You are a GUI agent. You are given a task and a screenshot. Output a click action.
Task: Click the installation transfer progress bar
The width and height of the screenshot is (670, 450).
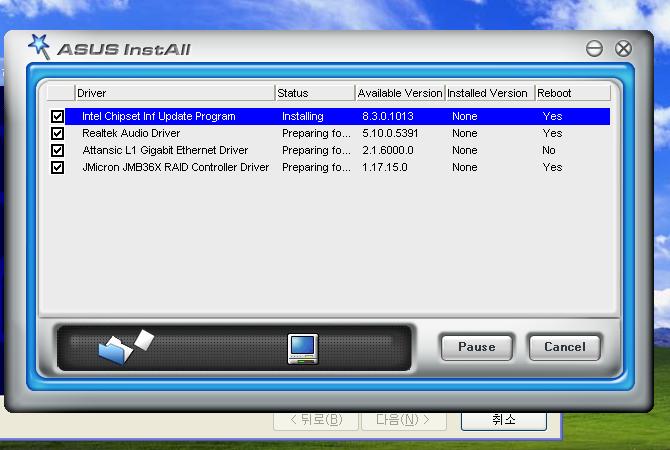click(x=234, y=347)
